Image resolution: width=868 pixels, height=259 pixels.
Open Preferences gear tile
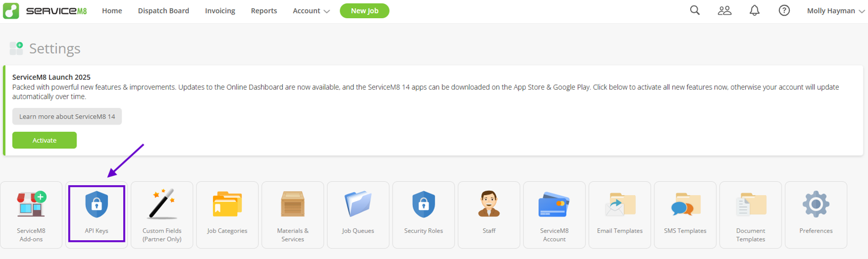tap(816, 215)
